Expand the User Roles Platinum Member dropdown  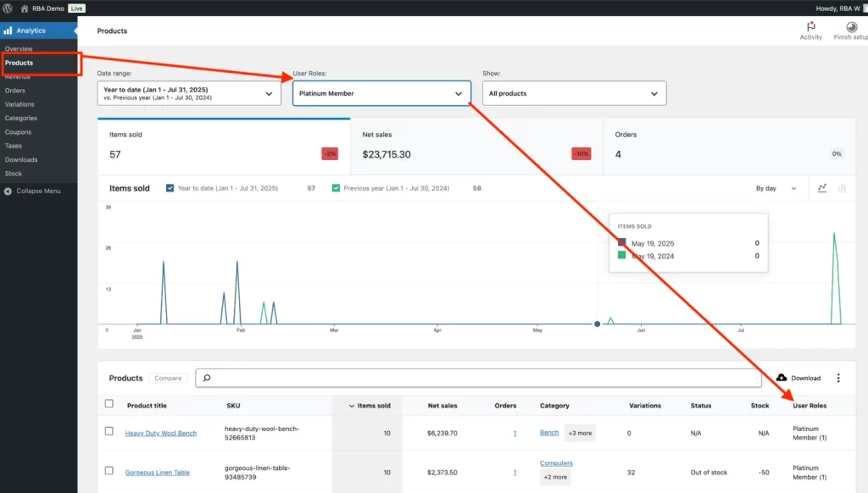pos(381,93)
